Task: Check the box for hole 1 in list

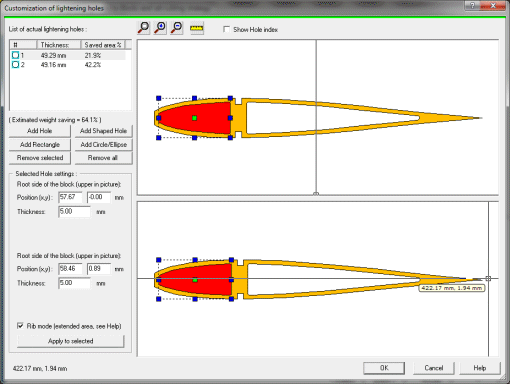Action: (15, 55)
